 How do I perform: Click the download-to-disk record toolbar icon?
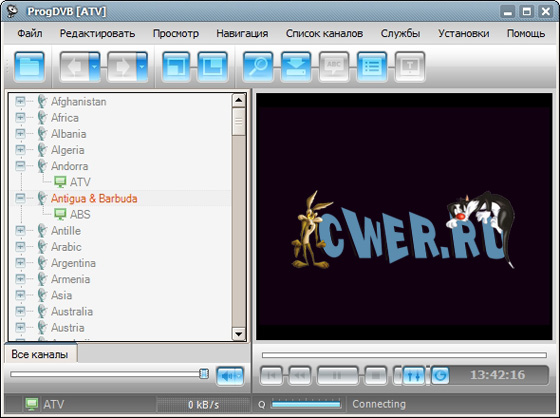point(296,67)
